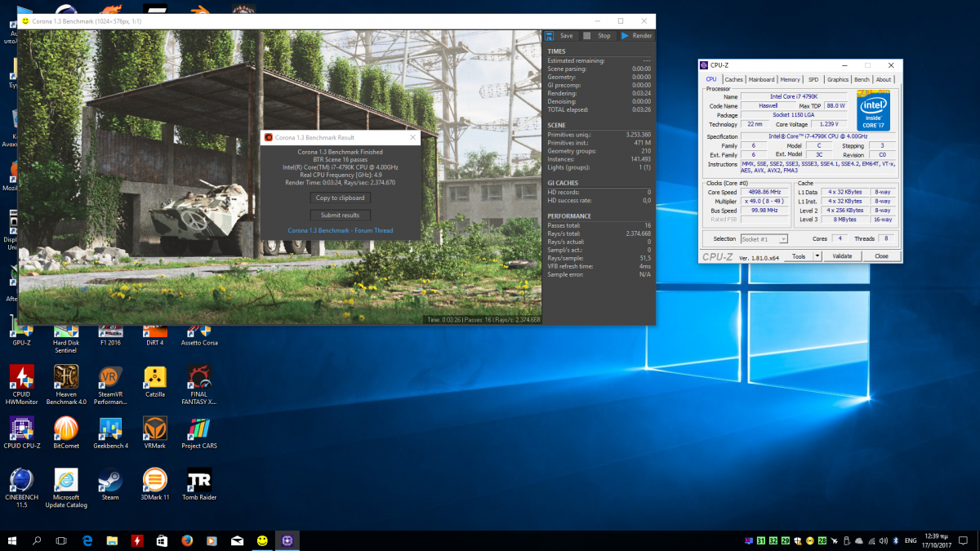
Task: Switch to the Mainboard tab in CPU-Z
Action: [762, 79]
